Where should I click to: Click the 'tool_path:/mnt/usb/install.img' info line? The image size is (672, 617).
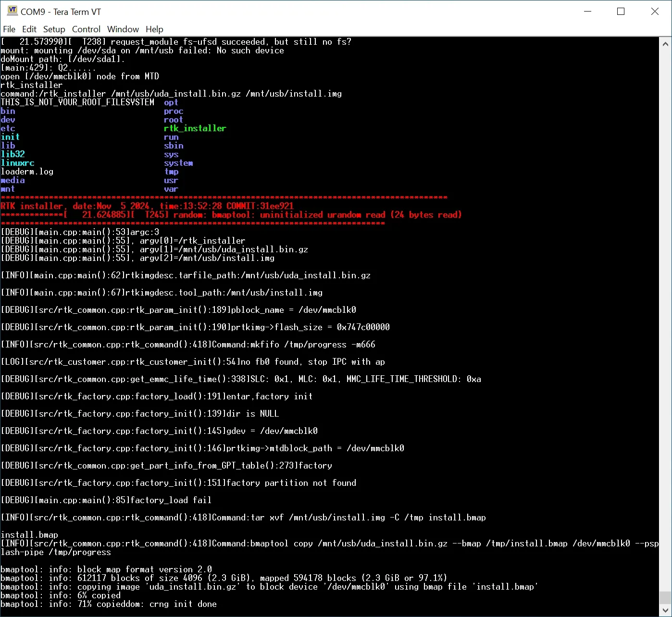162,293
